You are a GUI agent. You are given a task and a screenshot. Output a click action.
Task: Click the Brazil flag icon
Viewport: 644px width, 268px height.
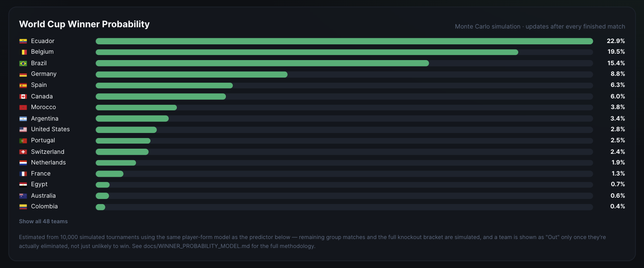tap(23, 63)
